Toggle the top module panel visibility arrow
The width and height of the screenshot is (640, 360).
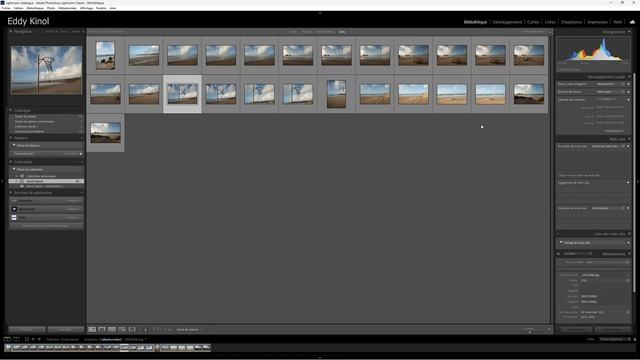[x=320, y=13]
